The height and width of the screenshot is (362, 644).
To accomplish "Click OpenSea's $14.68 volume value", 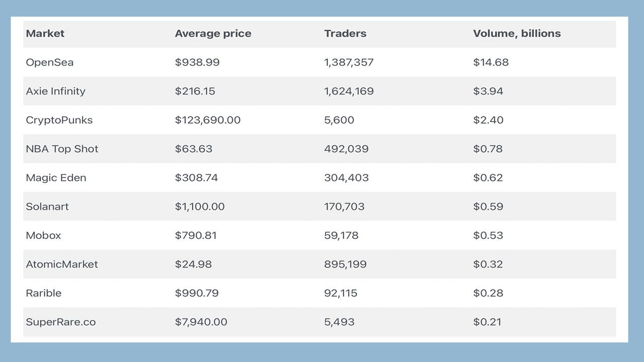I will click(491, 62).
